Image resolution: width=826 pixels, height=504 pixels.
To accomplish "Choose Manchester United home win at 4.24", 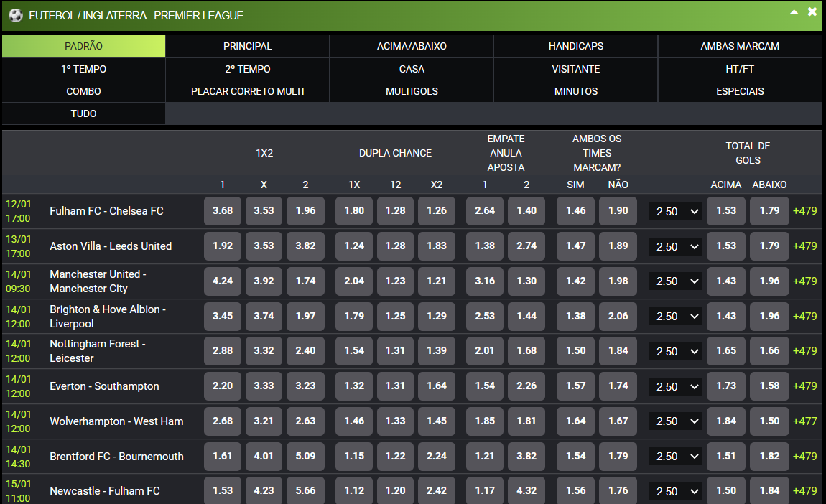I will click(x=223, y=281).
